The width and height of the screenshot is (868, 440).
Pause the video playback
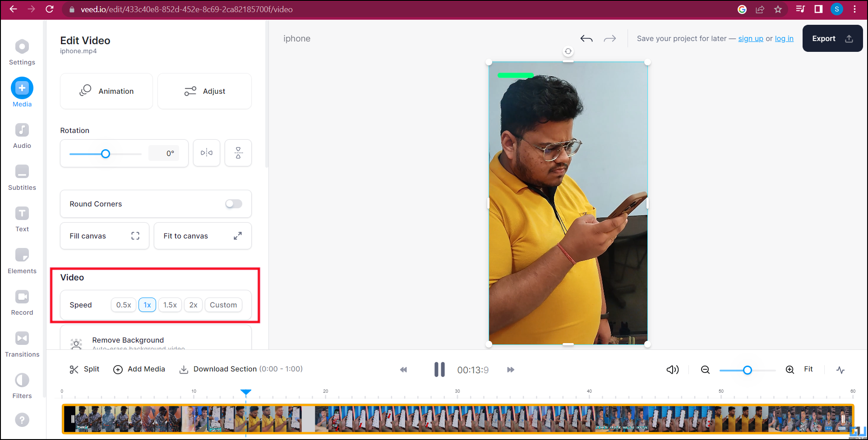click(439, 370)
